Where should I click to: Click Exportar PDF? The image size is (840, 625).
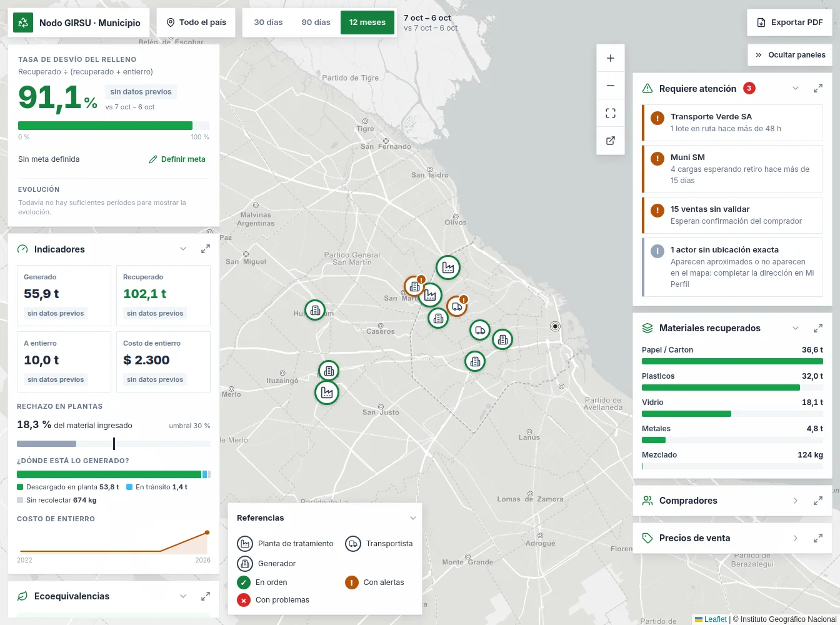(789, 22)
